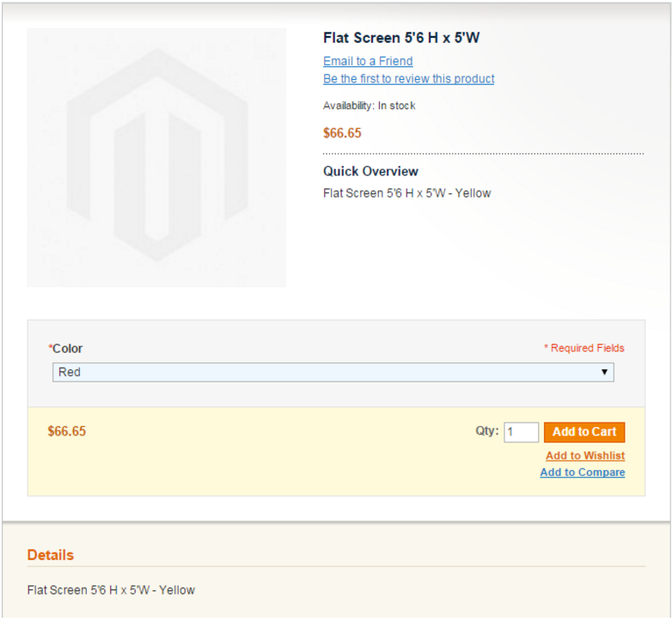
Task: Click the description text under Details
Action: [111, 590]
